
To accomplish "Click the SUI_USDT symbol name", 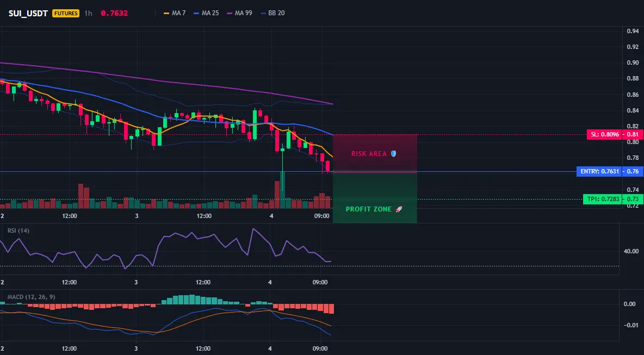I will [29, 13].
